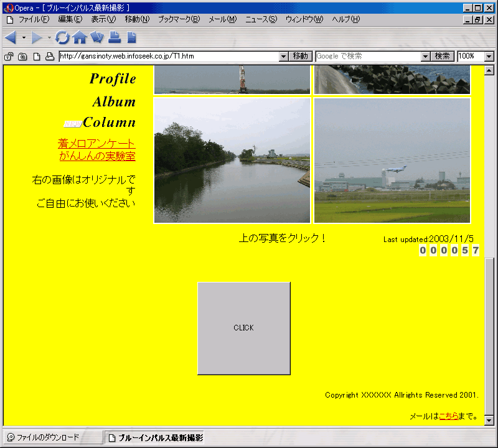Click the ご自由にお使いください text

point(86,203)
